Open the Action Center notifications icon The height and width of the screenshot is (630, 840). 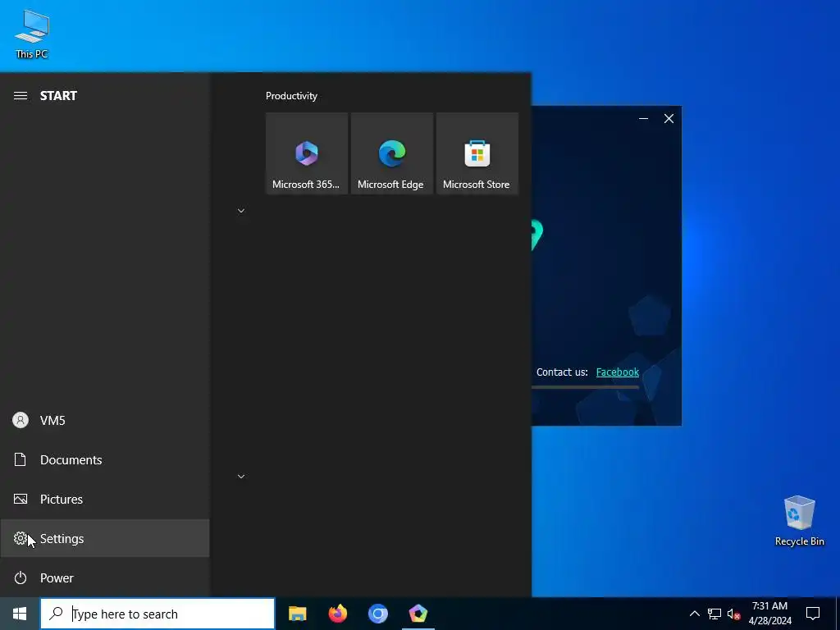pyautogui.click(x=813, y=614)
